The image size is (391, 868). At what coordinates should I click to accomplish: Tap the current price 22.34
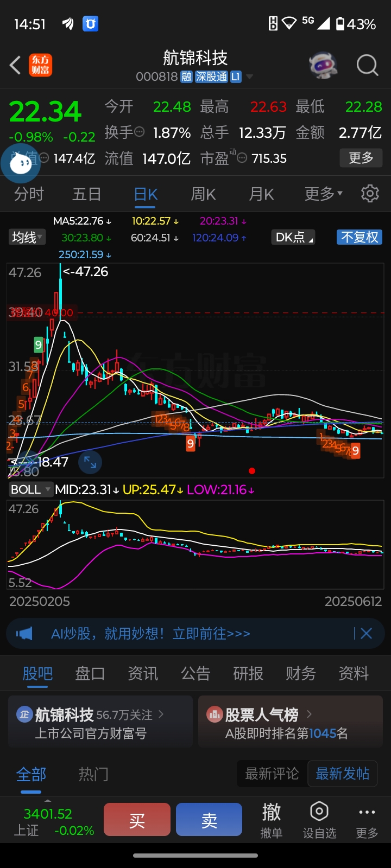(45, 112)
